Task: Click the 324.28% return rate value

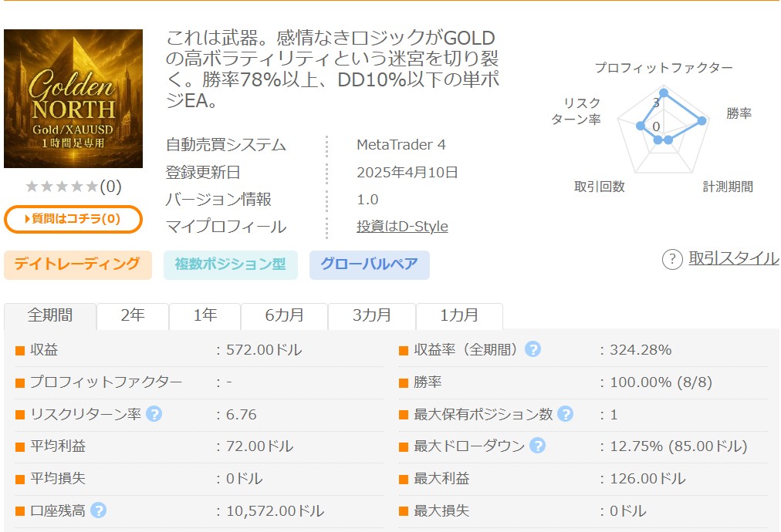Action: (x=641, y=350)
